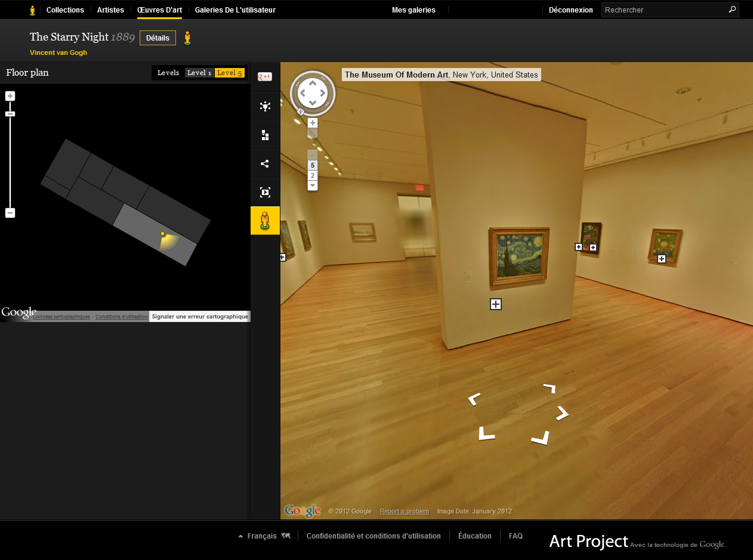
Task: Click the Google +1 share icon
Action: click(265, 76)
